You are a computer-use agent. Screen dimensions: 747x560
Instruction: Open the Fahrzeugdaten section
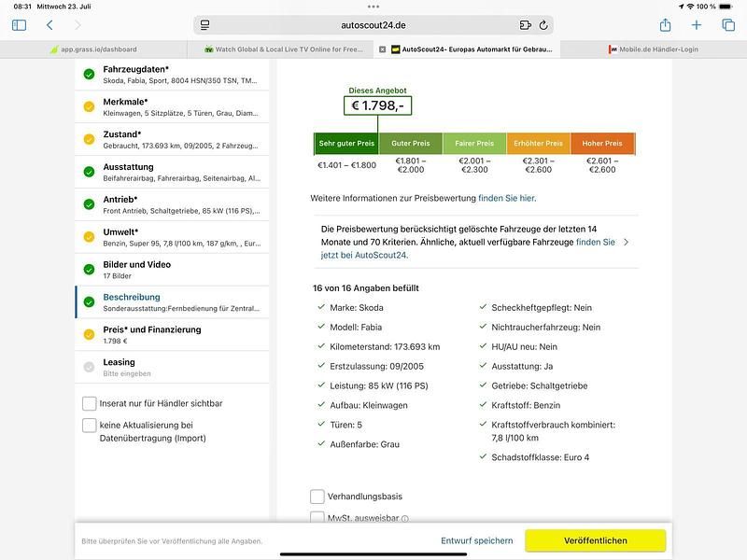pos(172,75)
